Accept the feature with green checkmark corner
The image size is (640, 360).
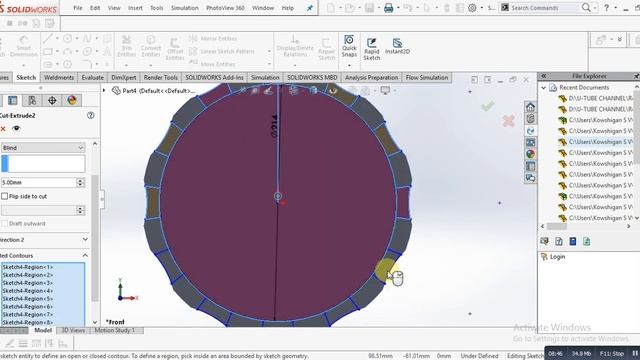487,107
